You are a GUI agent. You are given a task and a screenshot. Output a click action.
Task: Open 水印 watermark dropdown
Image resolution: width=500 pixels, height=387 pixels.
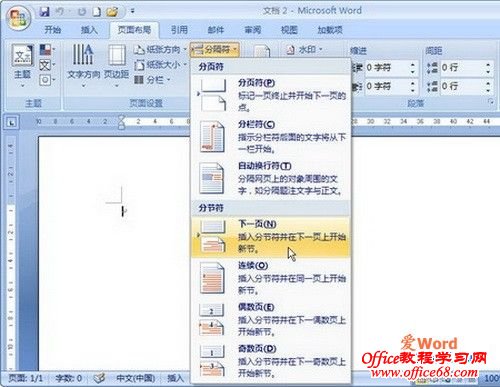[x=305, y=50]
